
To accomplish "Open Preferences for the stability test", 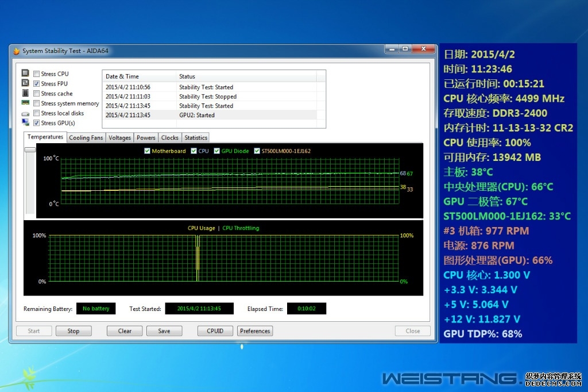I will pos(255,331).
